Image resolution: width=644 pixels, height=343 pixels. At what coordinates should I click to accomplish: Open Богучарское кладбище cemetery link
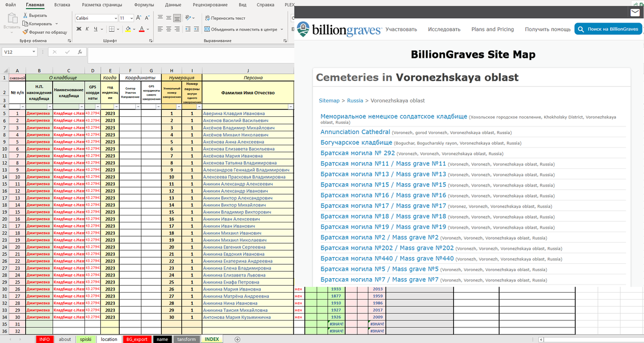(x=356, y=143)
